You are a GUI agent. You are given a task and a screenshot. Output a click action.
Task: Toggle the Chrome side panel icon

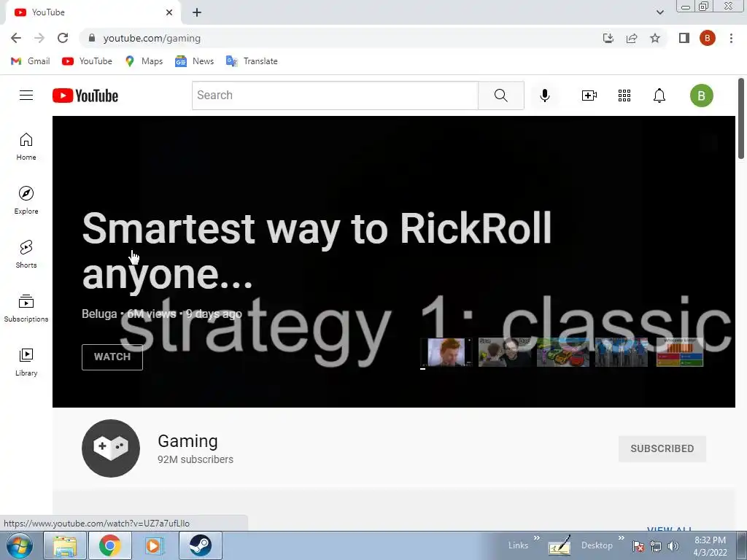coord(684,38)
